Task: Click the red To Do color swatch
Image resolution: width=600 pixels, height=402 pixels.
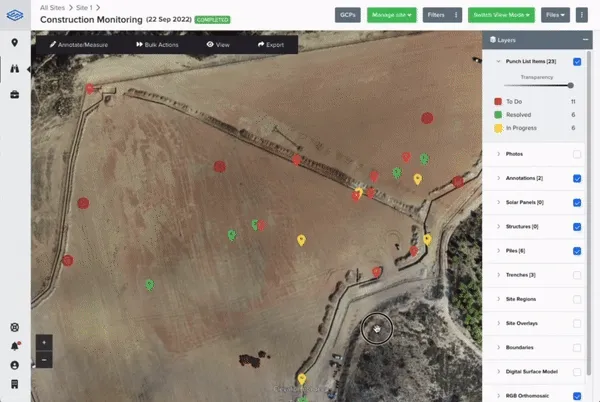Action: tap(498, 101)
